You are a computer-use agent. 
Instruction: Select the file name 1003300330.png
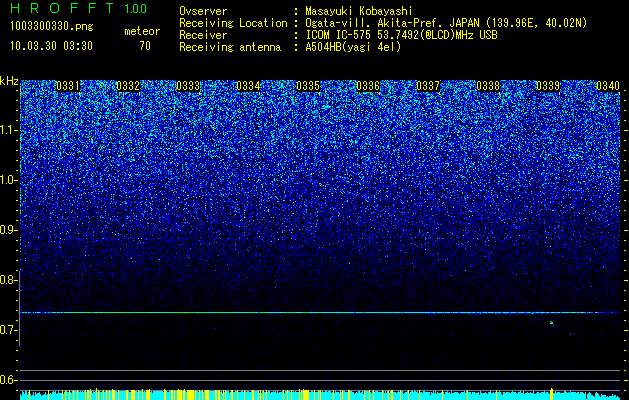coord(52,27)
